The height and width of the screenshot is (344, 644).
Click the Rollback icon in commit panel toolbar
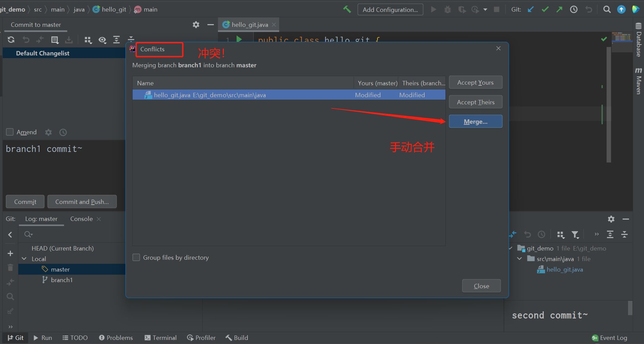click(26, 40)
